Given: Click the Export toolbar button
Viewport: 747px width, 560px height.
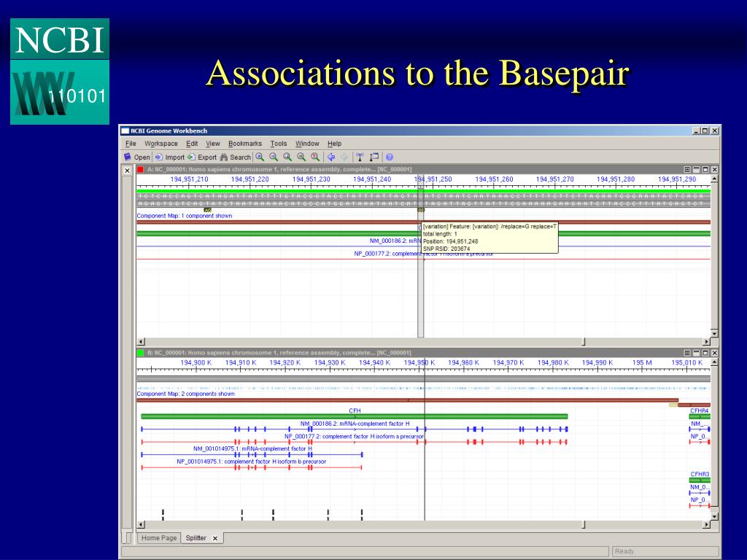Looking at the screenshot, I should [201, 157].
